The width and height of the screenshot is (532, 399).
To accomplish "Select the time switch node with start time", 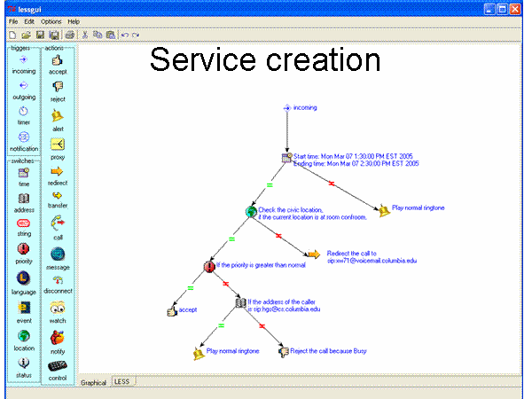I will [286, 158].
